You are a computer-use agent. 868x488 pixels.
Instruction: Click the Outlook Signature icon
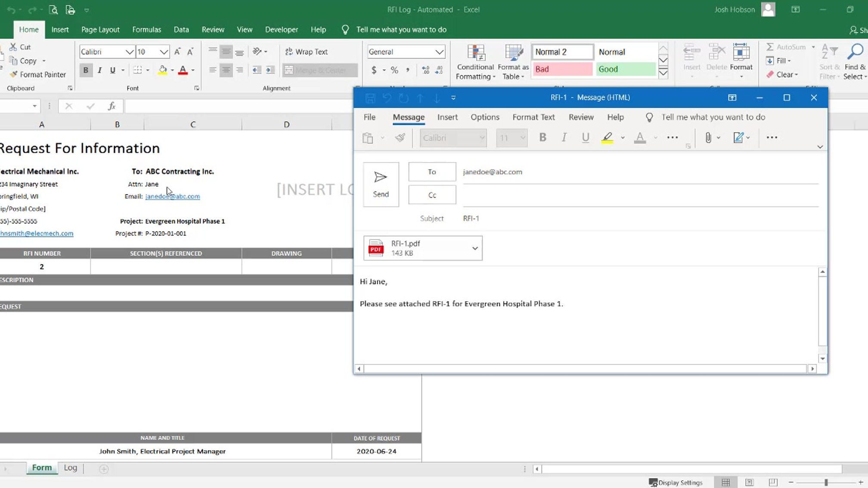[738, 137]
